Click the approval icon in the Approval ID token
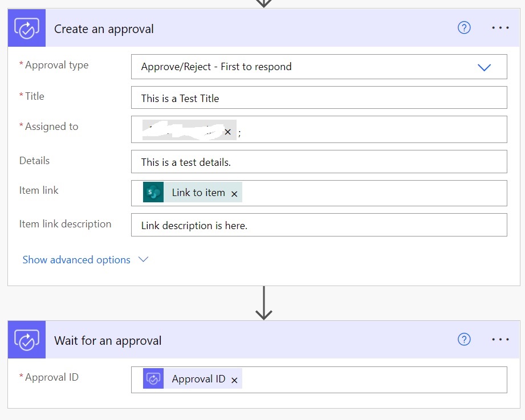 [153, 379]
